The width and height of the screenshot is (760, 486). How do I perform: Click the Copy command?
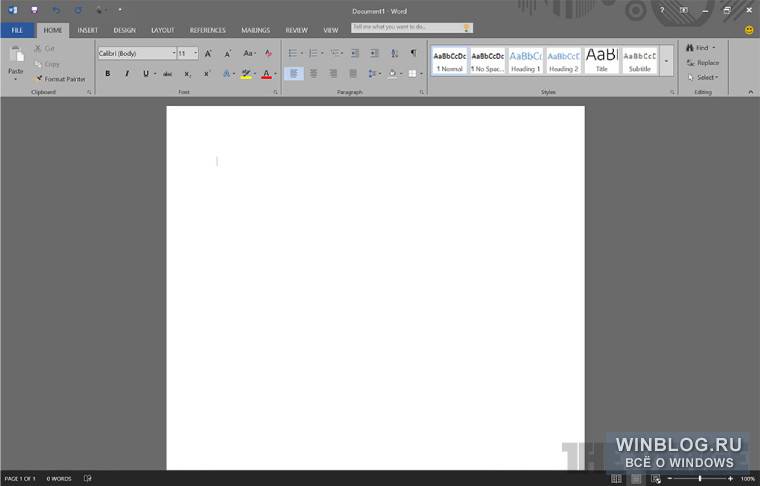click(47, 64)
